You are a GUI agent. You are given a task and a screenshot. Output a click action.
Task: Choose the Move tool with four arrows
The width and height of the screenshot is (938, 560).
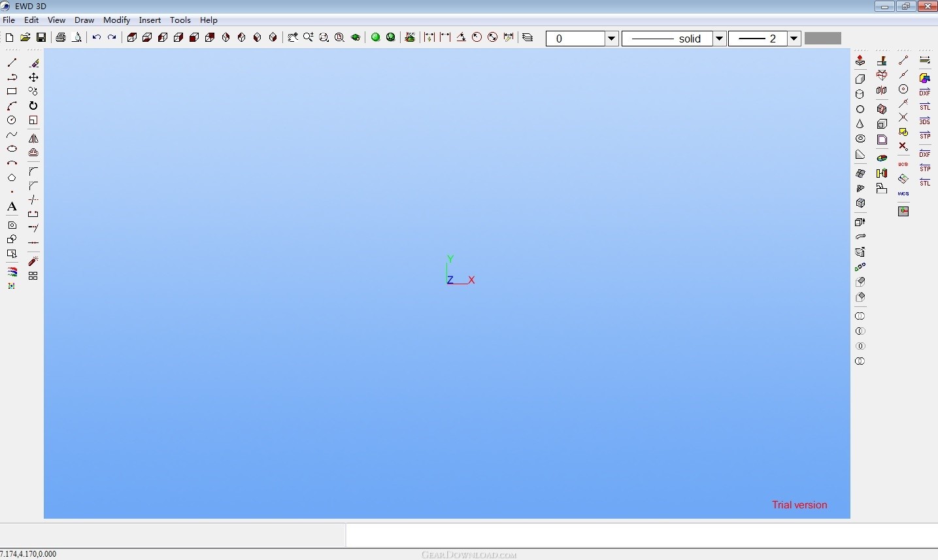[33, 77]
